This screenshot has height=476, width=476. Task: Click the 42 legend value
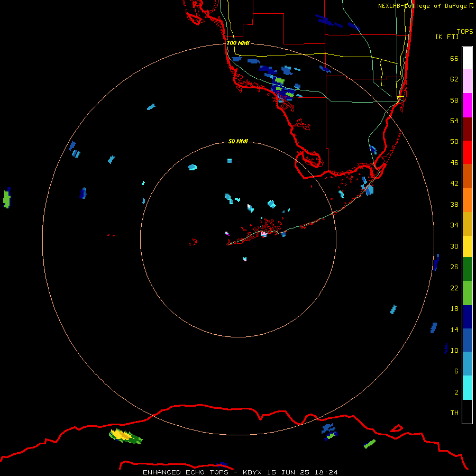point(454,184)
